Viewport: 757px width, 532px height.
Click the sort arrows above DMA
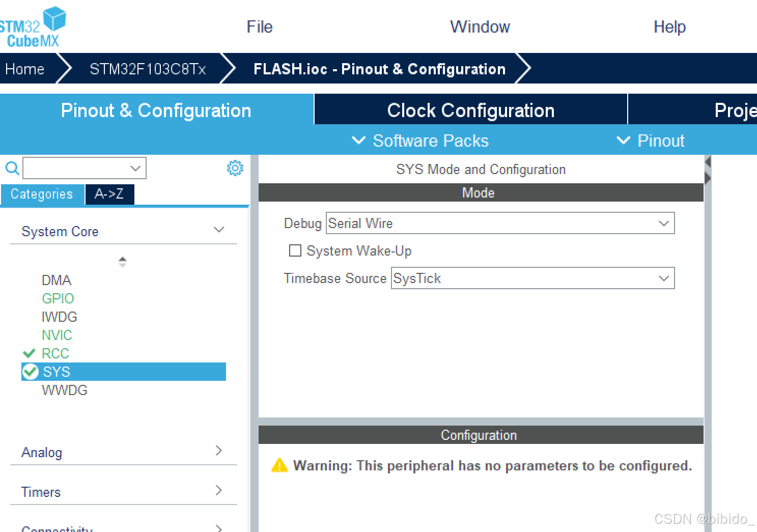(122, 262)
